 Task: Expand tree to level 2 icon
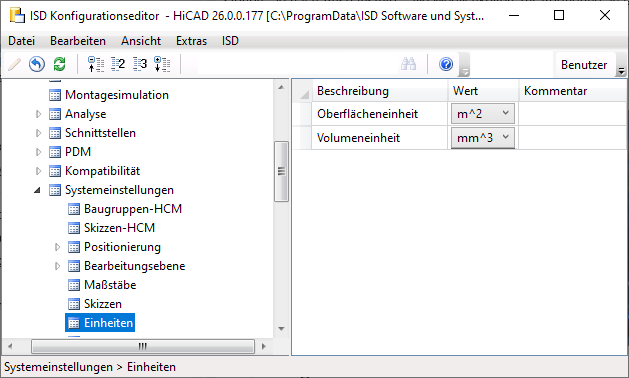(118, 64)
